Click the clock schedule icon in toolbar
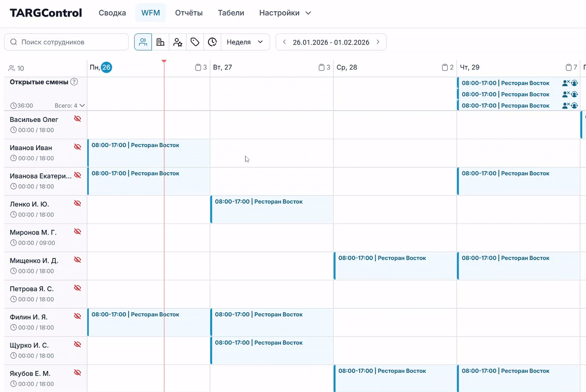Image resolution: width=586 pixels, height=392 pixels. coord(212,42)
